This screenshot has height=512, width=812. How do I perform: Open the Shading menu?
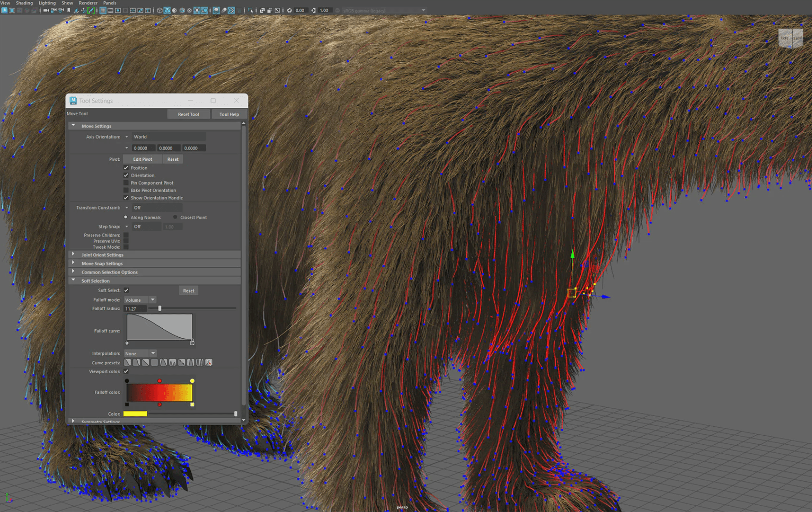[x=24, y=3]
